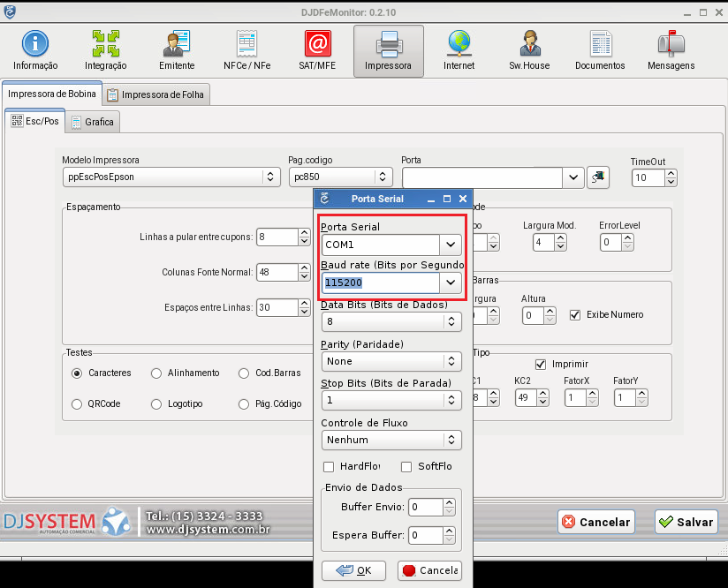The image size is (728, 588).
Task: Toggle the Exibe Numero checkbox
Action: click(x=575, y=315)
